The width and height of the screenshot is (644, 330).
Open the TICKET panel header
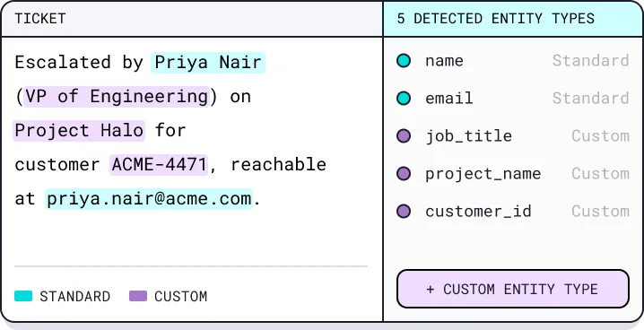tap(192, 19)
